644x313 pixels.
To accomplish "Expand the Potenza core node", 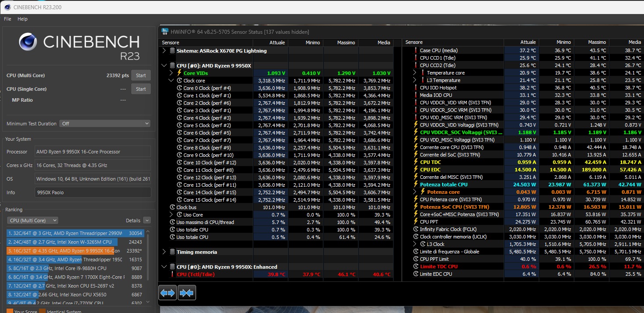I will coord(415,192).
